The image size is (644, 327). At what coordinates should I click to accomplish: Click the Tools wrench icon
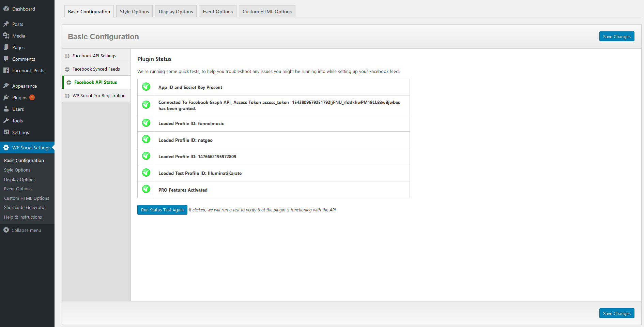6,121
